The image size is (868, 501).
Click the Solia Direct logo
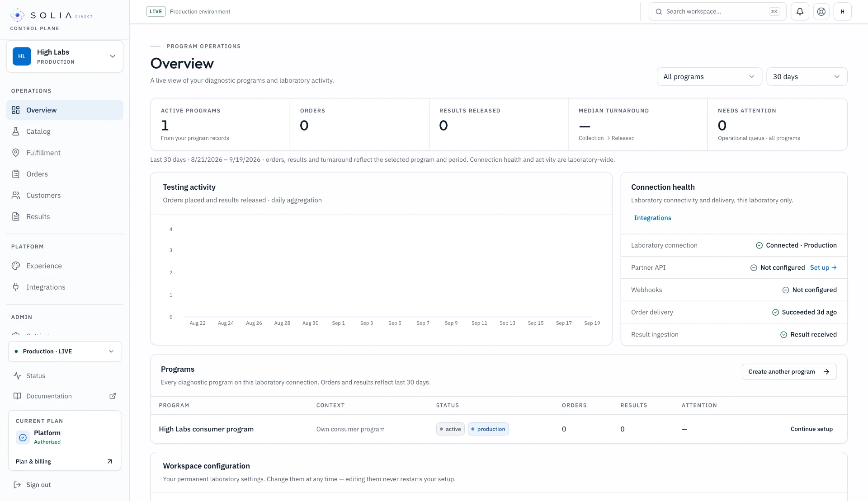(51, 15)
